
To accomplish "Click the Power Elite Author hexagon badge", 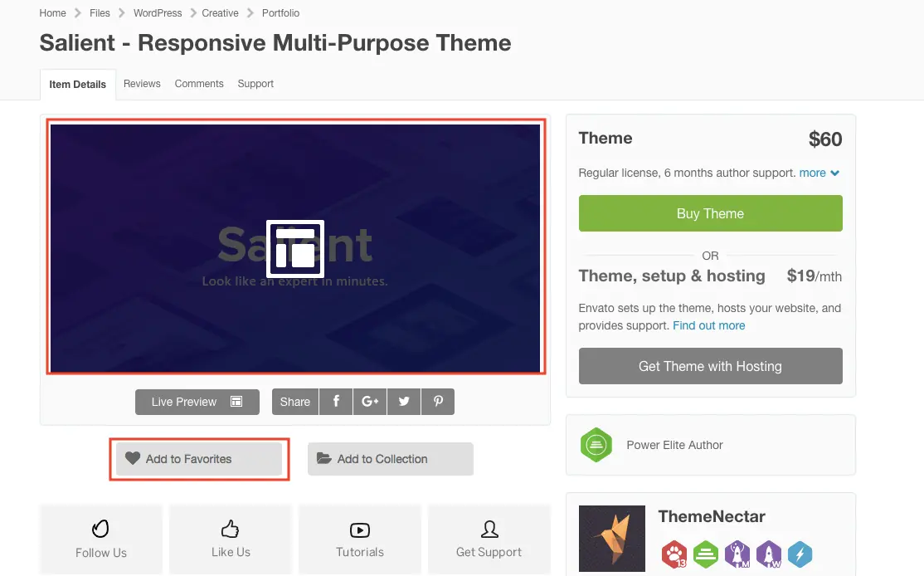I will tap(596, 445).
